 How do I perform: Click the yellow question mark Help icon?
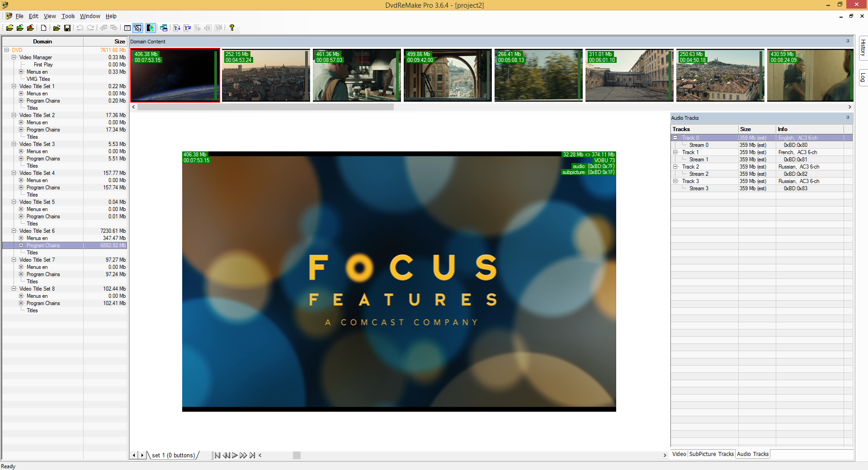point(232,28)
